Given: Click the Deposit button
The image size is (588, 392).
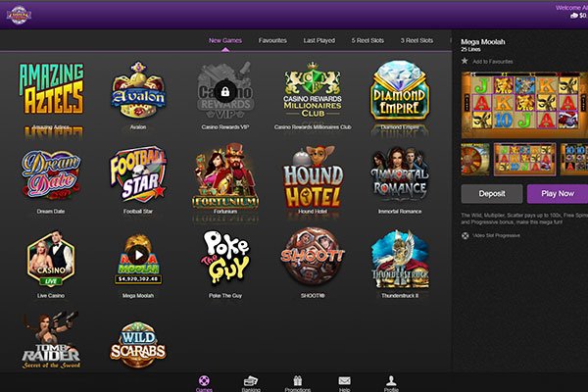Looking at the screenshot, I should click(x=492, y=194).
